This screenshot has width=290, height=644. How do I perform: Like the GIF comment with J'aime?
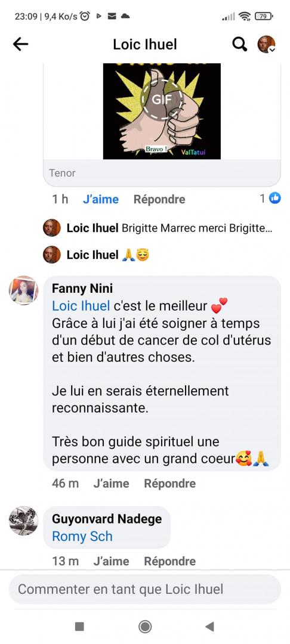[x=101, y=199]
